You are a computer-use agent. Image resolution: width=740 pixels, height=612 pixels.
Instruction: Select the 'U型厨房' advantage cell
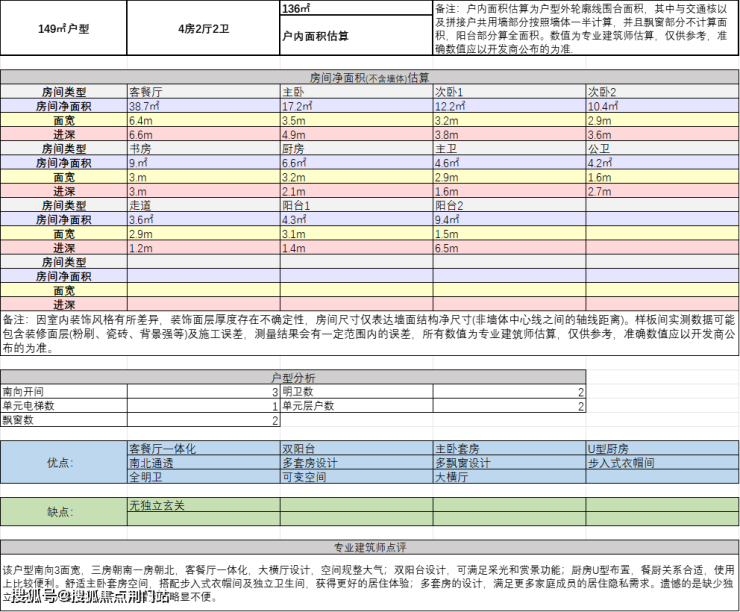click(x=663, y=448)
